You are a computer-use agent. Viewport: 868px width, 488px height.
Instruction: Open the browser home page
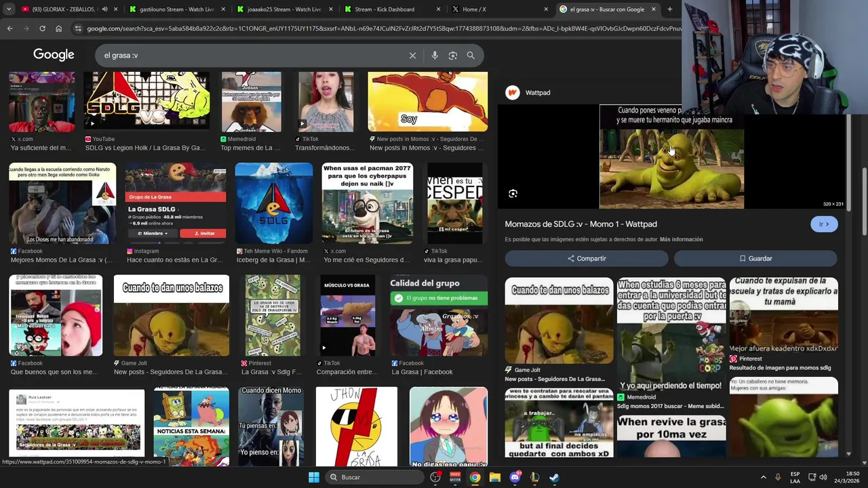pos(58,28)
